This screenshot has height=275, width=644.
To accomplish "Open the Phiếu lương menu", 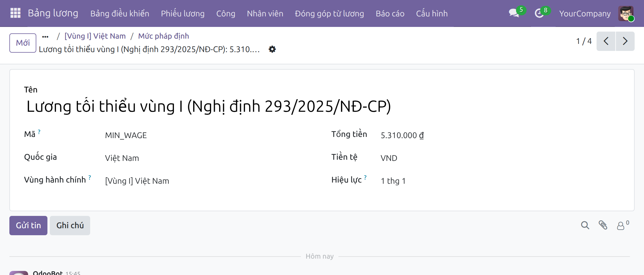I will [183, 13].
